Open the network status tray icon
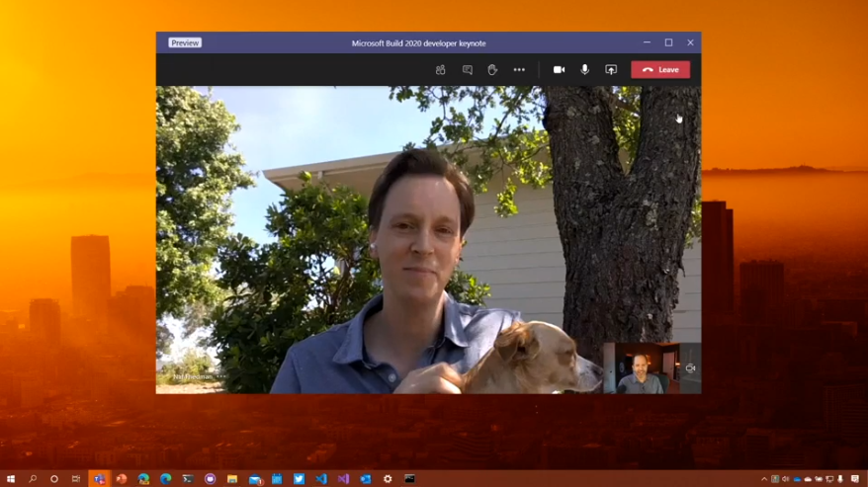Screen dimensions: 868x487 pos(829,479)
